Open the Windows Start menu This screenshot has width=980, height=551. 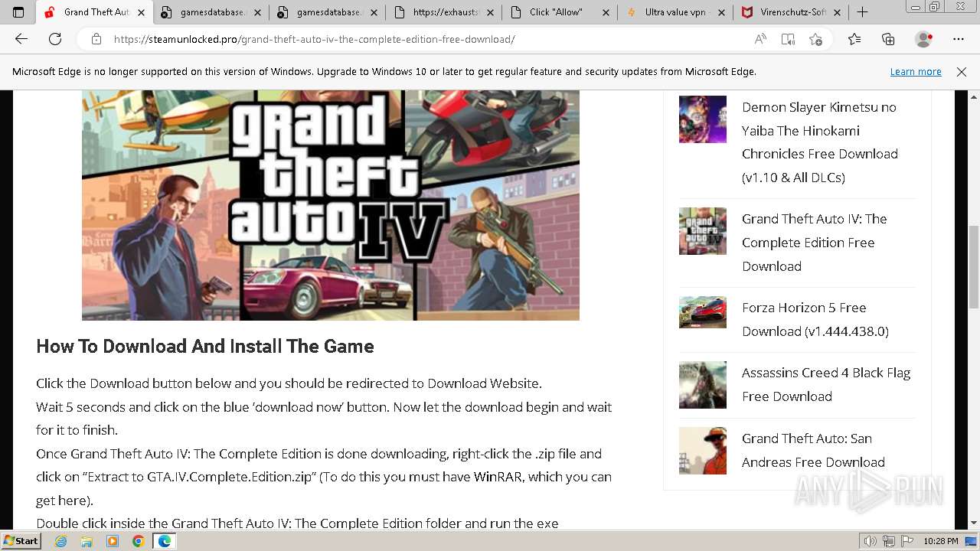(21, 541)
